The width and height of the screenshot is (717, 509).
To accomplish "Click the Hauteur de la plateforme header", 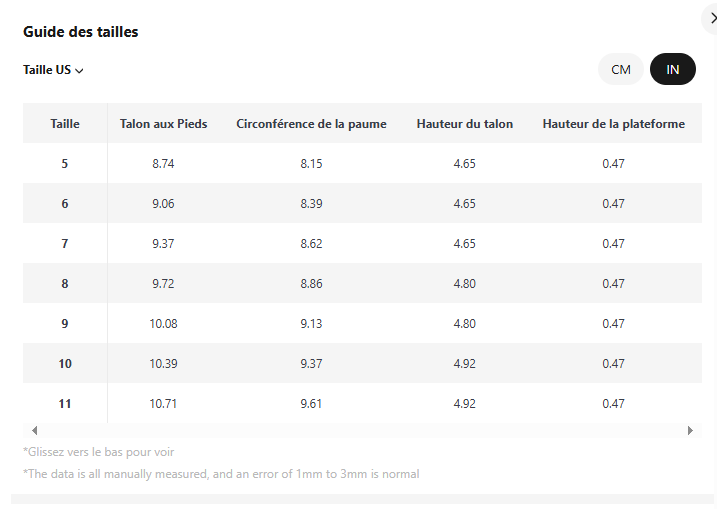I will (613, 124).
